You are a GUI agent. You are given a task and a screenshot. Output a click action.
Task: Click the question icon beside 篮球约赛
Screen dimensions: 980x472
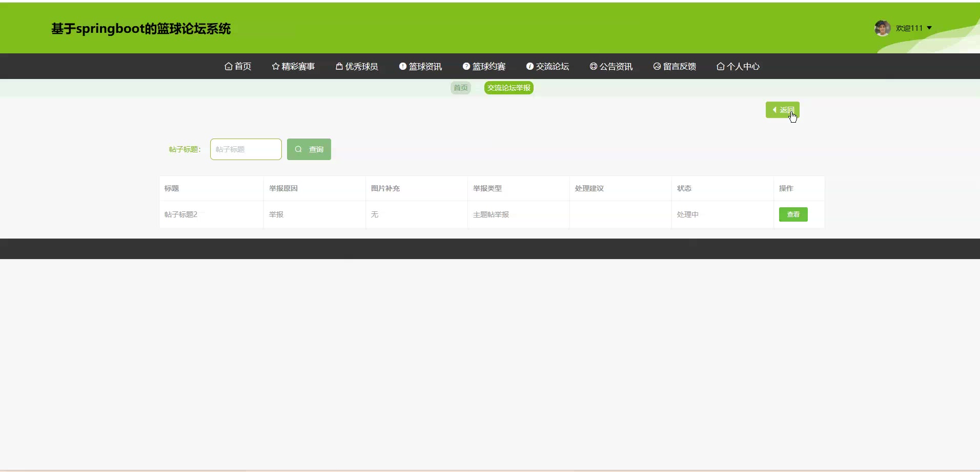tap(466, 66)
